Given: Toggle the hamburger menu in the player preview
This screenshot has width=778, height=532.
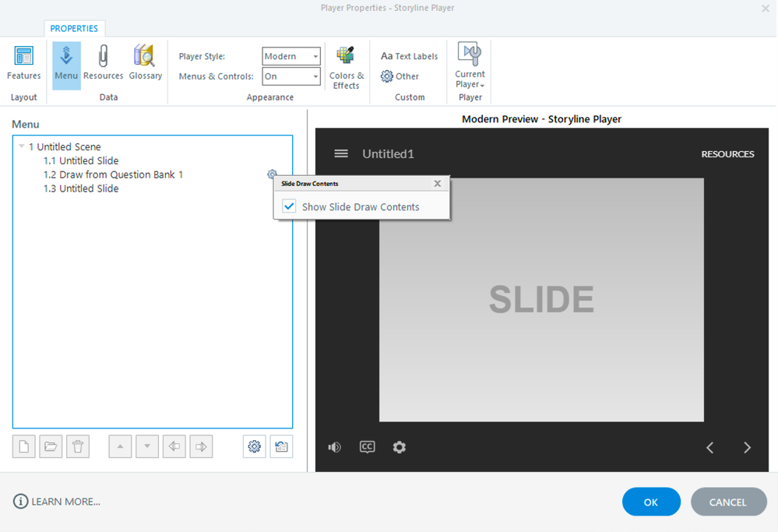Looking at the screenshot, I should (341, 153).
